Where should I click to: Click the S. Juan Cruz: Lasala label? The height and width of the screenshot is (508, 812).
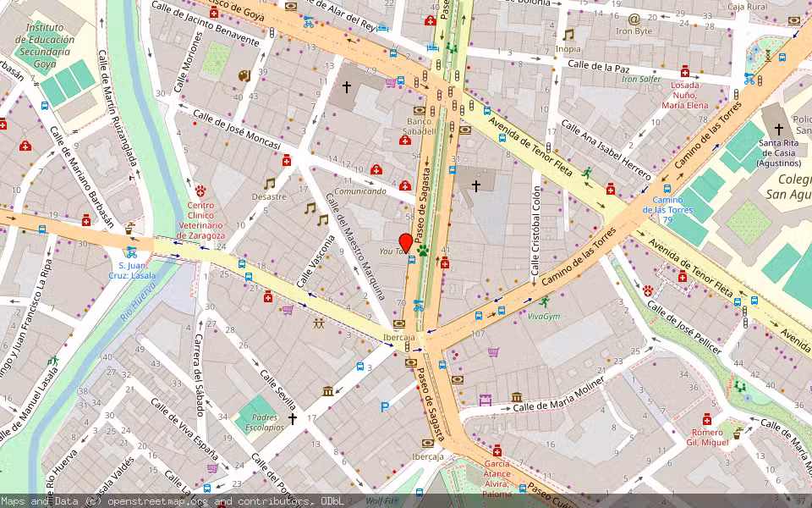pos(131,275)
